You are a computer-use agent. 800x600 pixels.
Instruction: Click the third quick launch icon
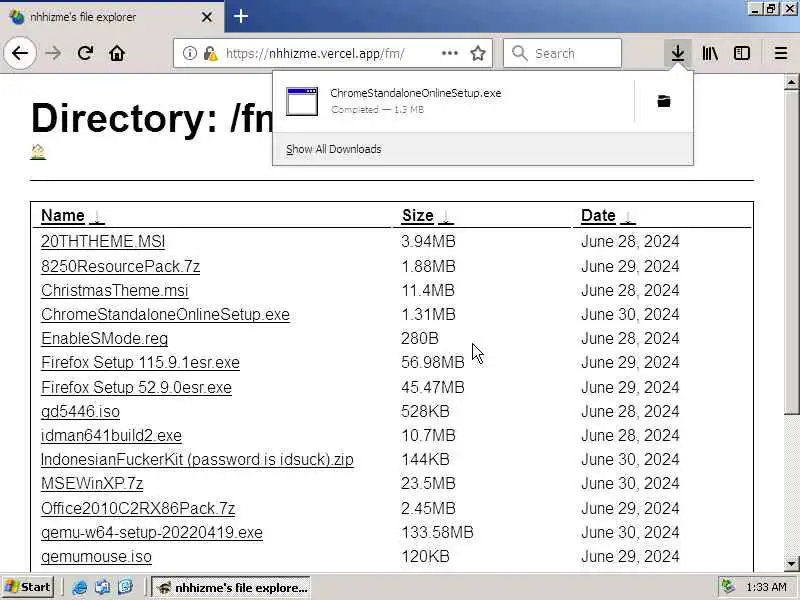tap(125, 587)
